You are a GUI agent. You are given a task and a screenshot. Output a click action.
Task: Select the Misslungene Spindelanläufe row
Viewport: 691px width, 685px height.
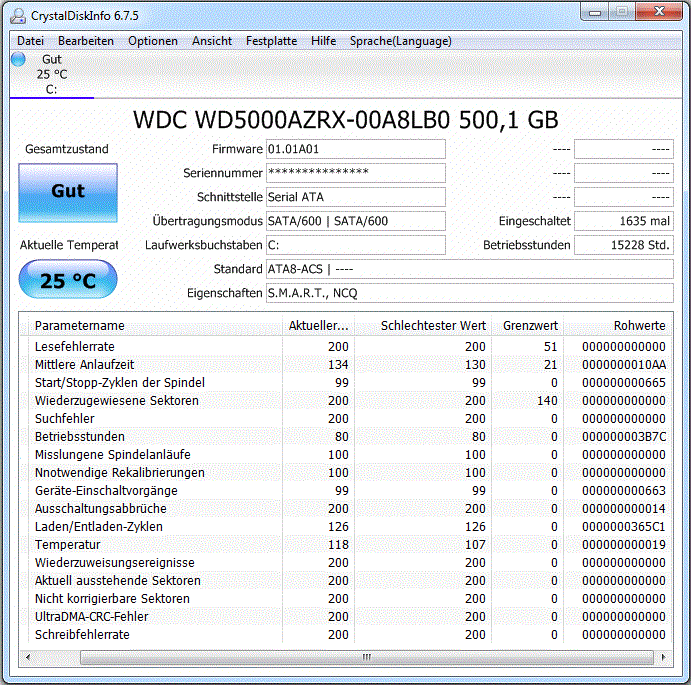[x=346, y=455]
